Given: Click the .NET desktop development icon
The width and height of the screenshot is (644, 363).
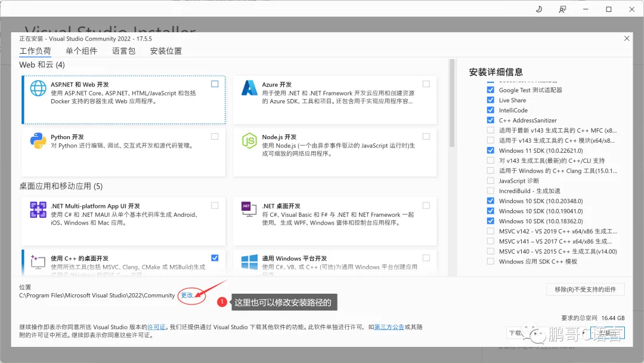Looking at the screenshot, I should click(249, 210).
